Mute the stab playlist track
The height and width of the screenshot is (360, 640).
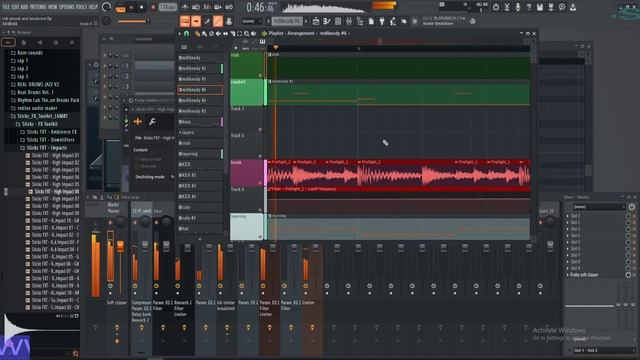(x=260, y=76)
